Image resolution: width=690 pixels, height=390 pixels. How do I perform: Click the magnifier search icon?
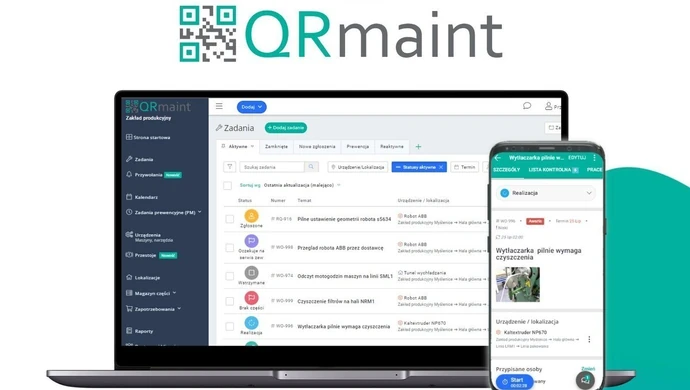(x=311, y=167)
